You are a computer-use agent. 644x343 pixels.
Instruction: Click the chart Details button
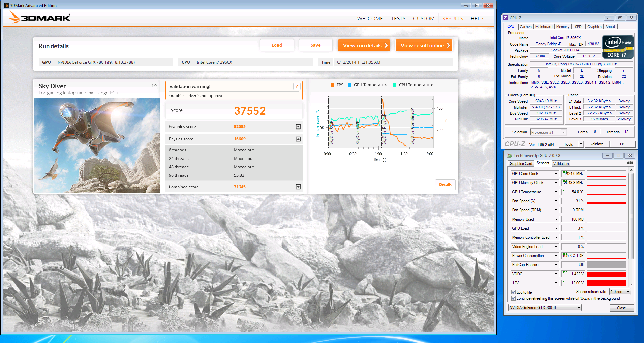click(445, 185)
